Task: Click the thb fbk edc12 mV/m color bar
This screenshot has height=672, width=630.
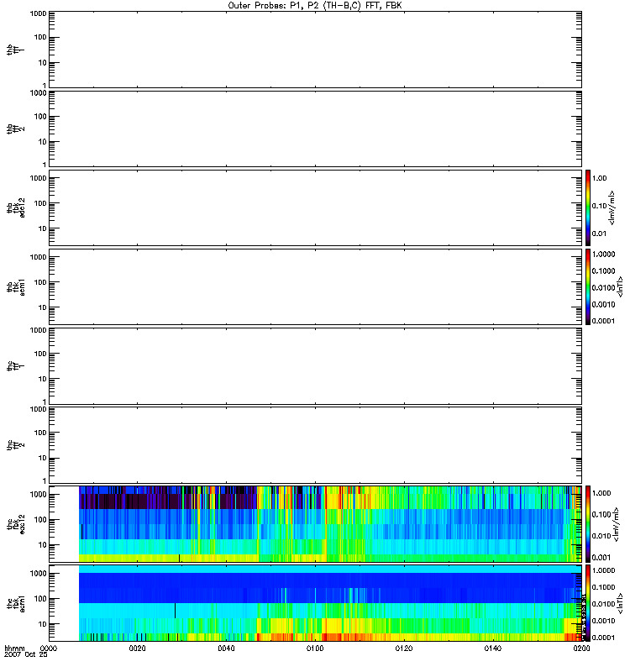Action: click(x=588, y=207)
